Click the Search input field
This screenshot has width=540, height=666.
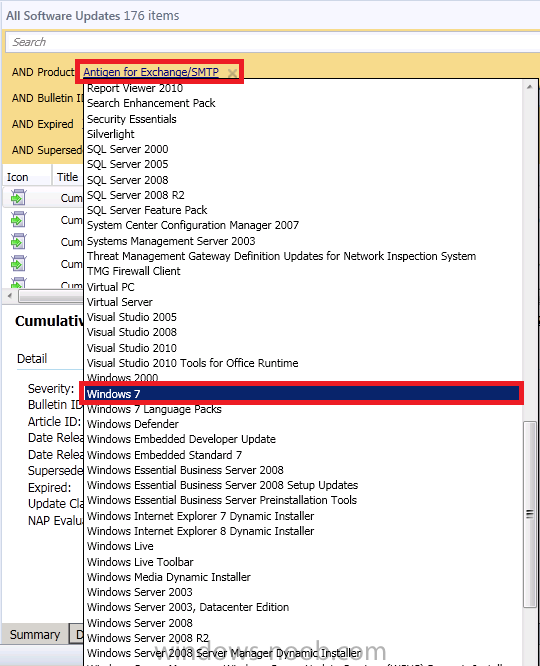(273, 42)
